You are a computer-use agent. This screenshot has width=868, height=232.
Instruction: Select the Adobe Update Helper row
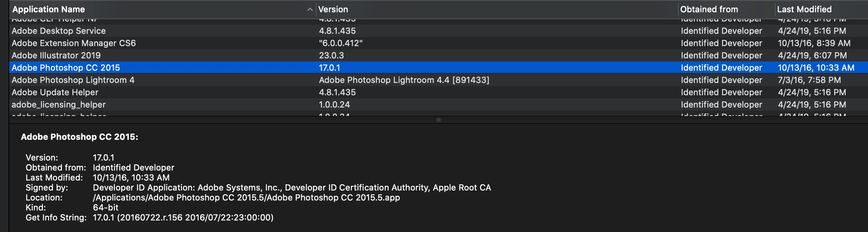(x=439, y=92)
